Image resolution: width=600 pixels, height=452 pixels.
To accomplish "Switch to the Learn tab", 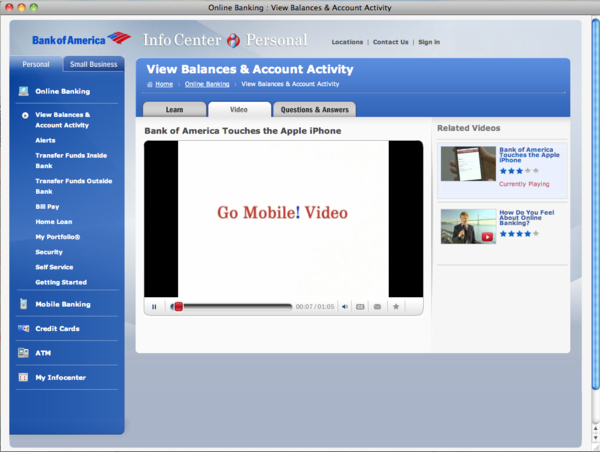I will tap(174, 110).
